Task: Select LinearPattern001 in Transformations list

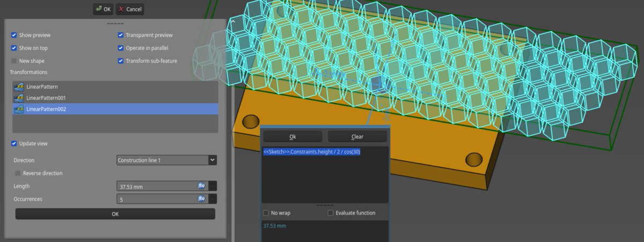Action: pos(46,98)
